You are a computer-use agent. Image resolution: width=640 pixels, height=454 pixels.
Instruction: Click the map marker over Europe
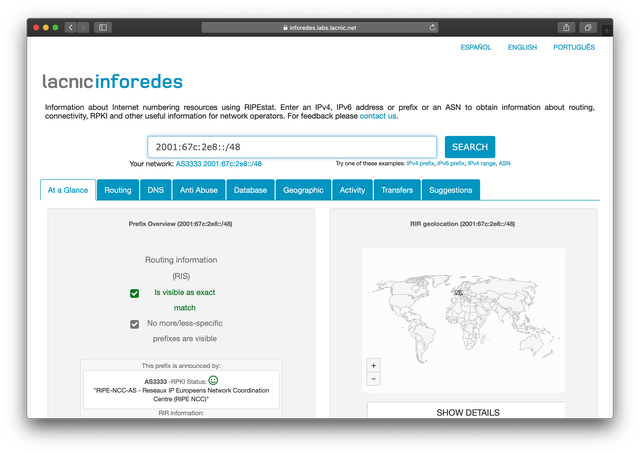(x=458, y=293)
